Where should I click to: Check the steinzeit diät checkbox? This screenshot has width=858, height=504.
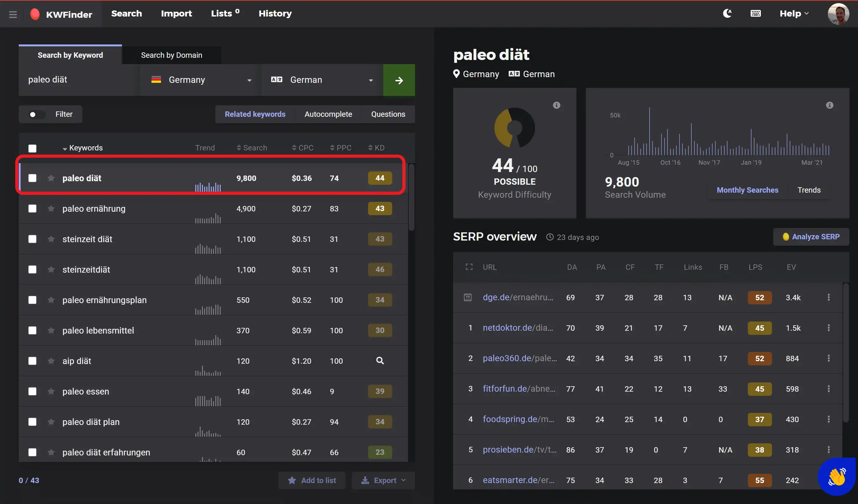(32, 239)
